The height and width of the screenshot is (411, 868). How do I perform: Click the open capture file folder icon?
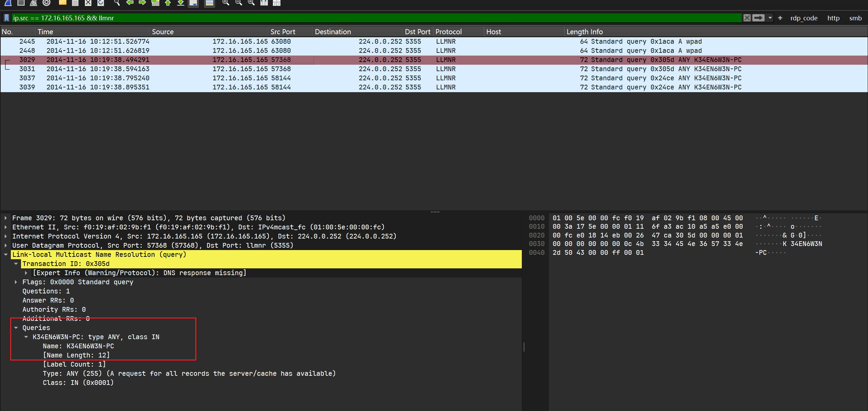pyautogui.click(x=62, y=3)
